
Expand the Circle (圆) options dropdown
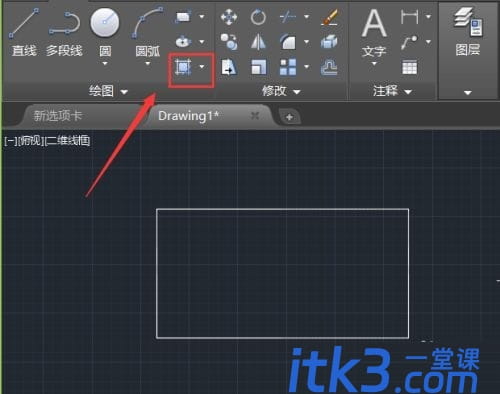pyautogui.click(x=105, y=63)
